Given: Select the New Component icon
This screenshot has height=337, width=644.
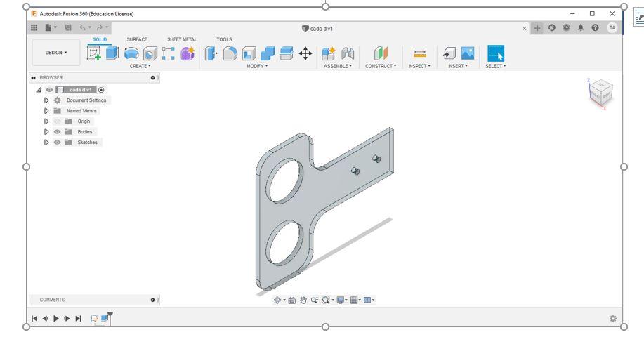Looking at the screenshot, I should click(x=328, y=53).
